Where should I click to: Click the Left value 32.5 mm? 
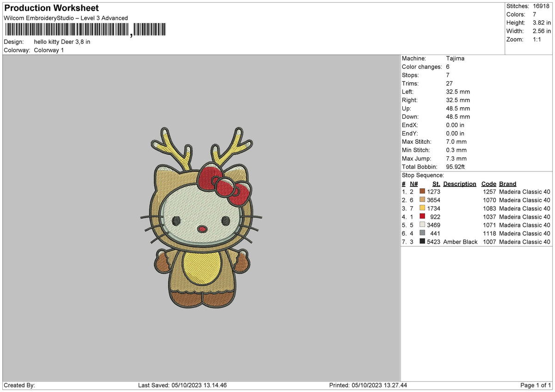tap(458, 92)
